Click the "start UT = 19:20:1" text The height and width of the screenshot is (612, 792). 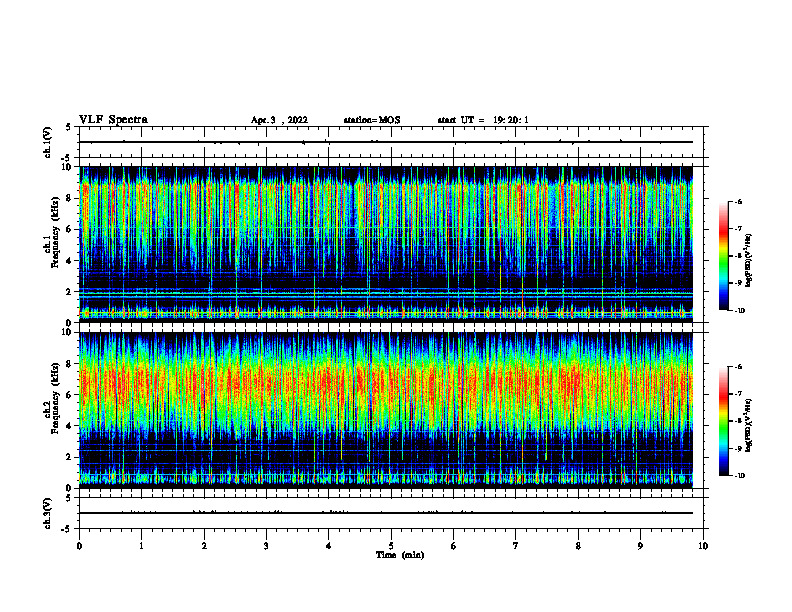[483, 120]
